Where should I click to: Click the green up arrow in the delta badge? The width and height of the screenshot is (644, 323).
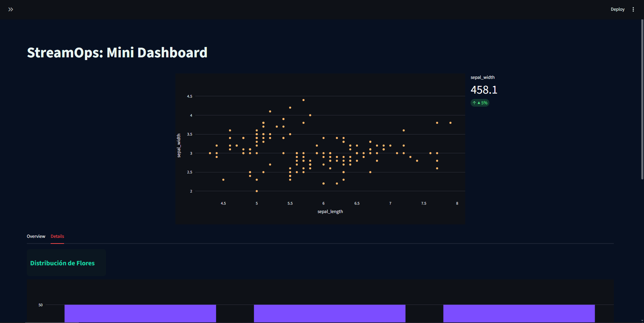(x=474, y=103)
